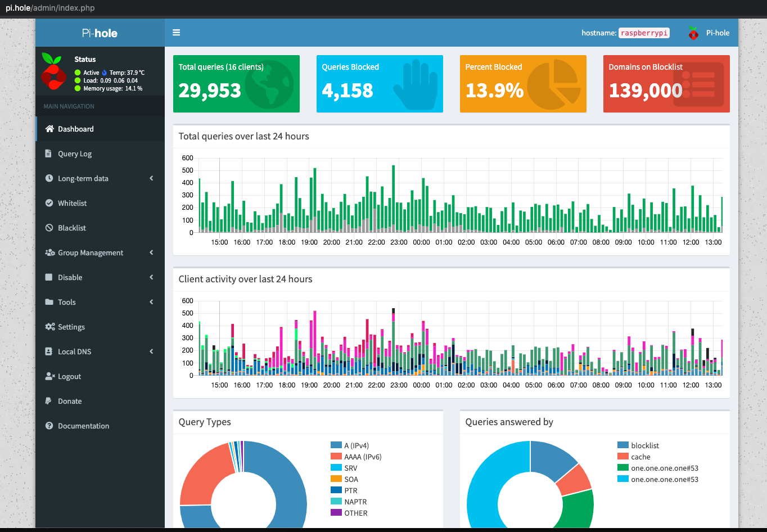Click the raspberrypi hostname label
The width and height of the screenshot is (767, 532).
click(644, 33)
